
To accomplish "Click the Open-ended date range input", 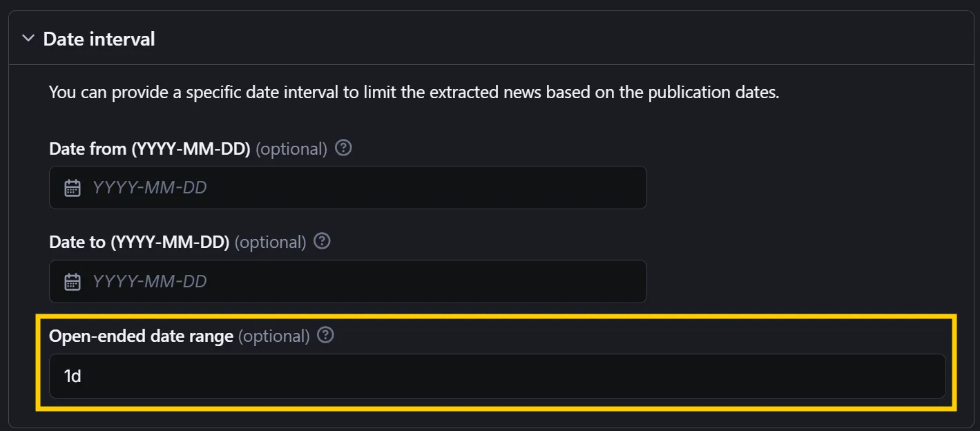I will (497, 376).
